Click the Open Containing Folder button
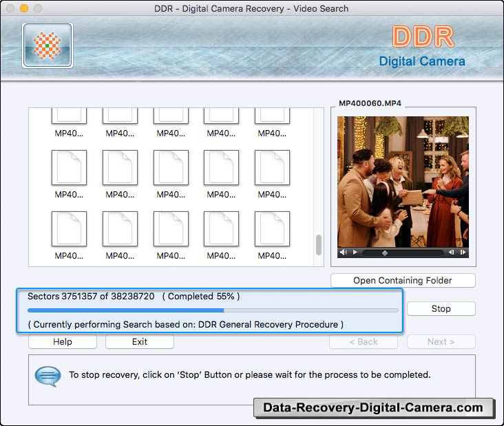 (403, 281)
